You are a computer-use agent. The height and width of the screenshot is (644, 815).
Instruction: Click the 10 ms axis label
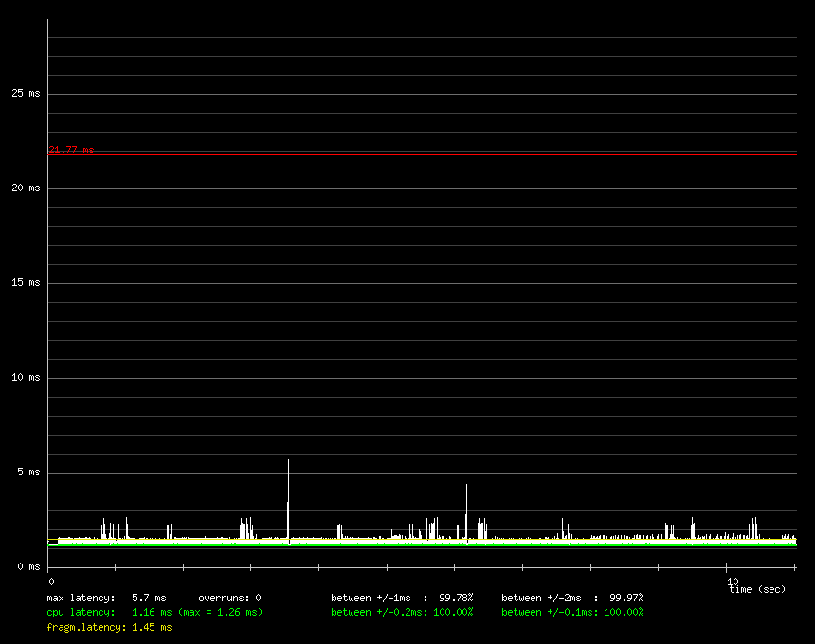click(x=26, y=378)
